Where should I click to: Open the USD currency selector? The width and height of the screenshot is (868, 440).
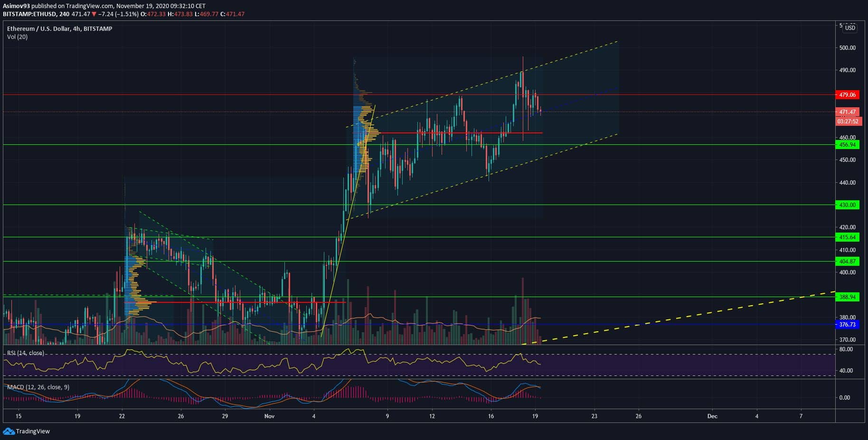(850, 28)
